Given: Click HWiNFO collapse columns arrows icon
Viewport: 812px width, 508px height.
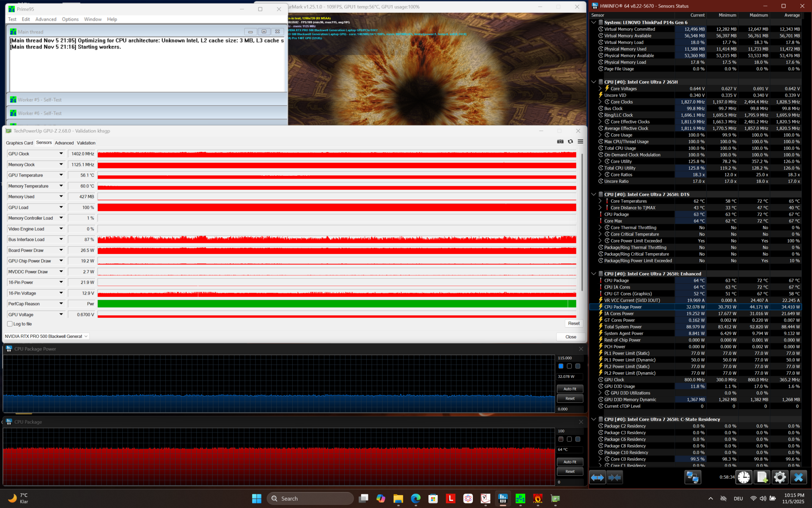Looking at the screenshot, I should (614, 478).
